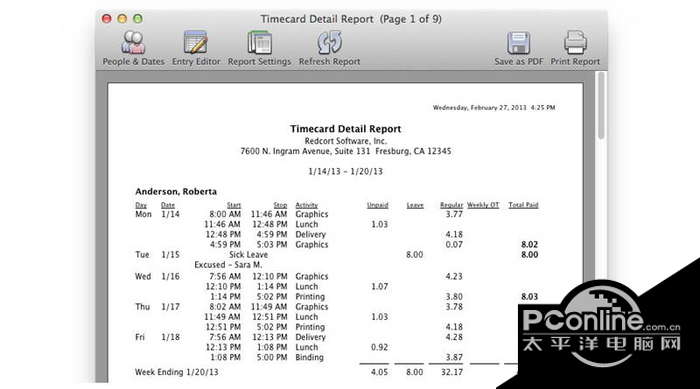Image resolution: width=700 pixels, height=389 pixels.
Task: Click the "Total Paid" column header
Action: (523, 205)
